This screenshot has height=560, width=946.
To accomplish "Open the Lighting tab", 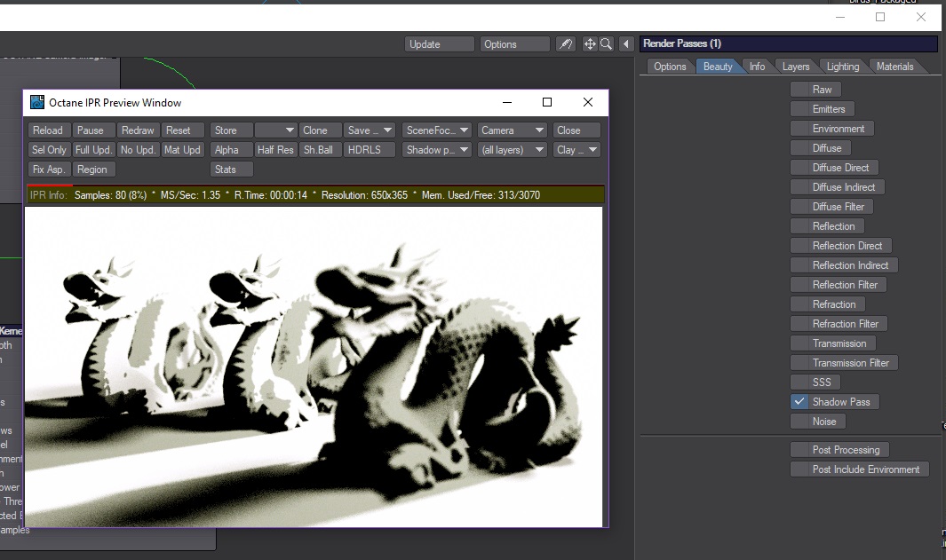I will click(843, 67).
